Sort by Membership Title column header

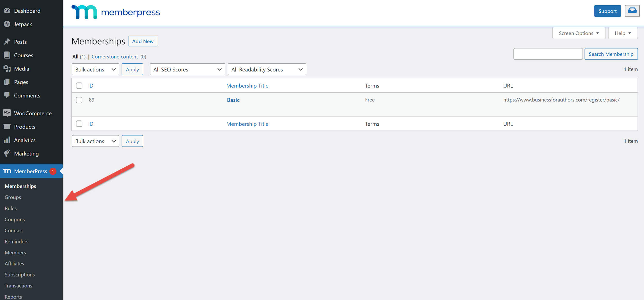tap(247, 85)
